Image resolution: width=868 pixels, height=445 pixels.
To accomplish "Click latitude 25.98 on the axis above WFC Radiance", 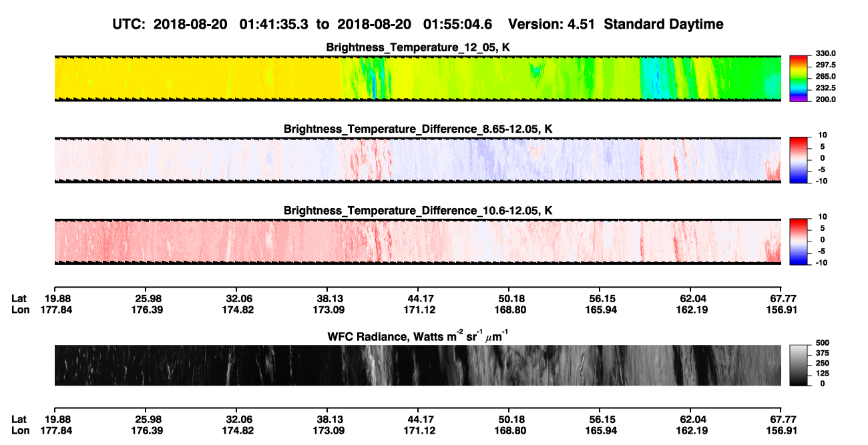I will 145,298.
